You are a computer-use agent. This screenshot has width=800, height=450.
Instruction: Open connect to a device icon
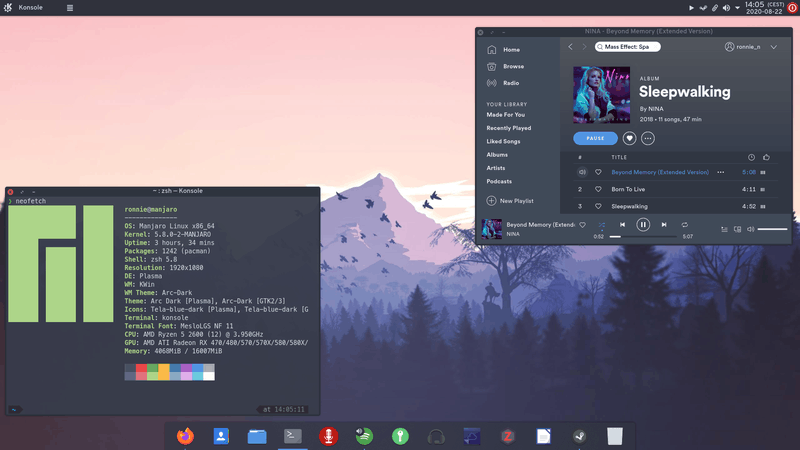coord(737,230)
